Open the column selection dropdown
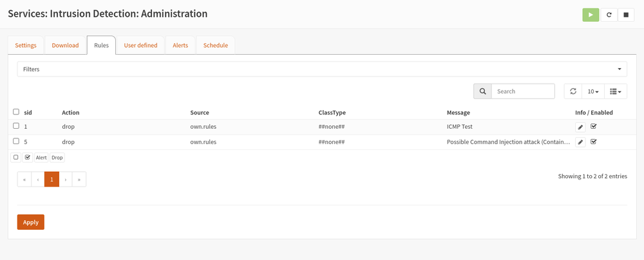 click(615, 91)
